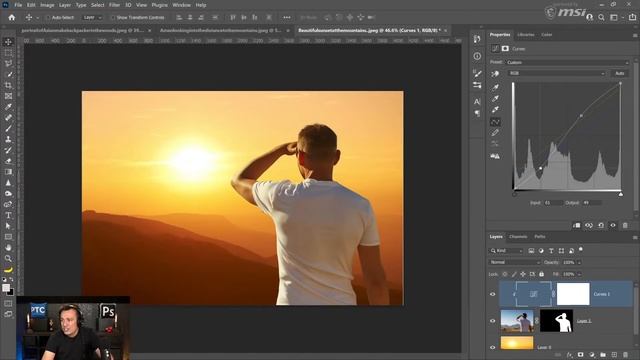The width and height of the screenshot is (640, 360).
Task: Create a new layer with plus icon
Action: tap(614, 355)
